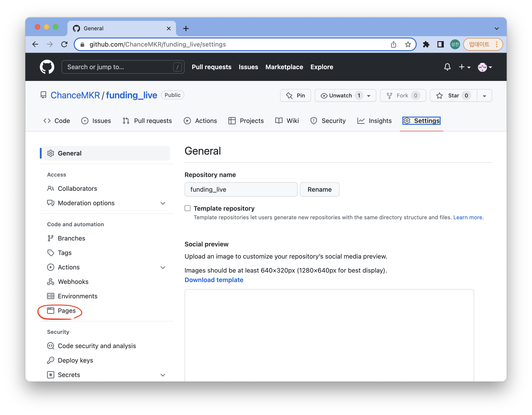
Task: Toggle the Template repository checkbox
Action: click(x=187, y=208)
